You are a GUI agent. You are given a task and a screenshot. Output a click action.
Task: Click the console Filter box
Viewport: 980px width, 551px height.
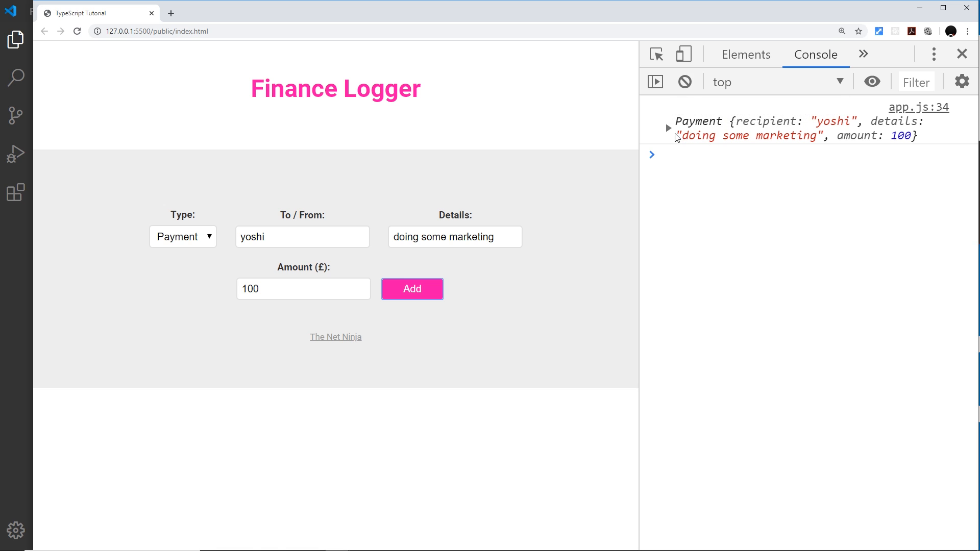916,82
